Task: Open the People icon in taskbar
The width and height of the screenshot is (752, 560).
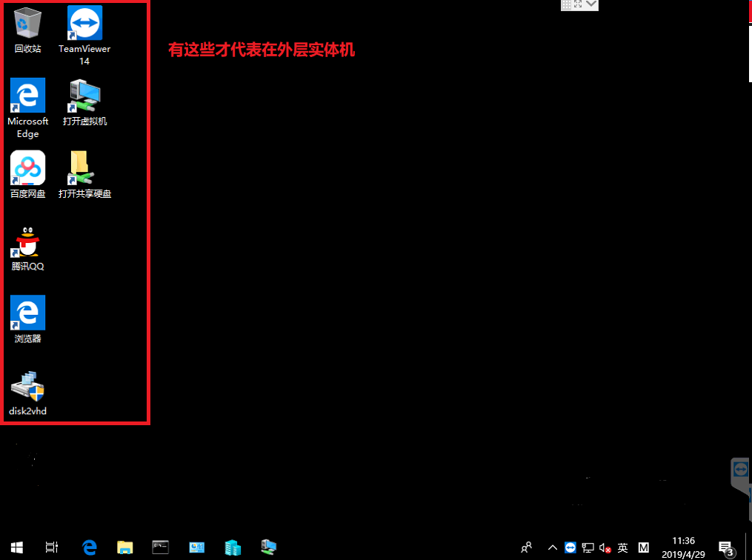Action: [x=527, y=547]
